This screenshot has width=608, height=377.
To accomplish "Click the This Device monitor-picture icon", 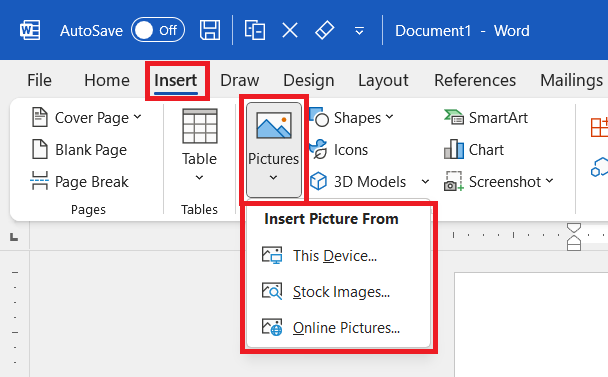I will [272, 256].
